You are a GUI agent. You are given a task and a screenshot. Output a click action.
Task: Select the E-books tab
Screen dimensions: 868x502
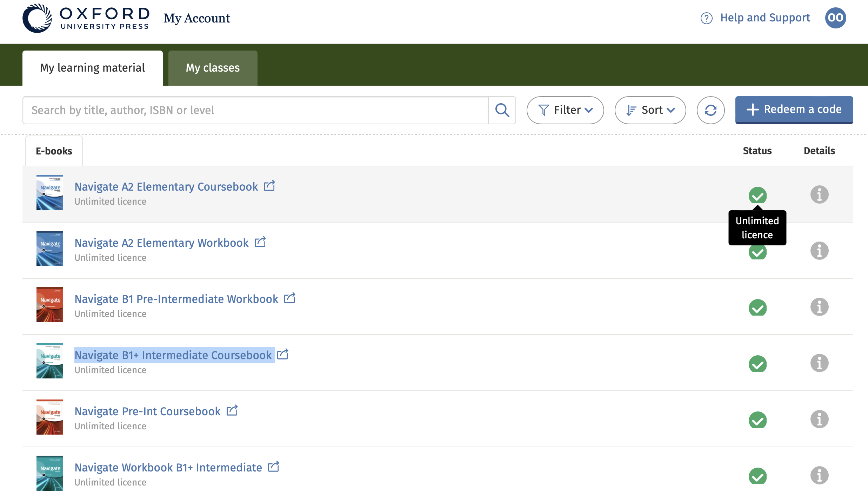click(x=54, y=151)
